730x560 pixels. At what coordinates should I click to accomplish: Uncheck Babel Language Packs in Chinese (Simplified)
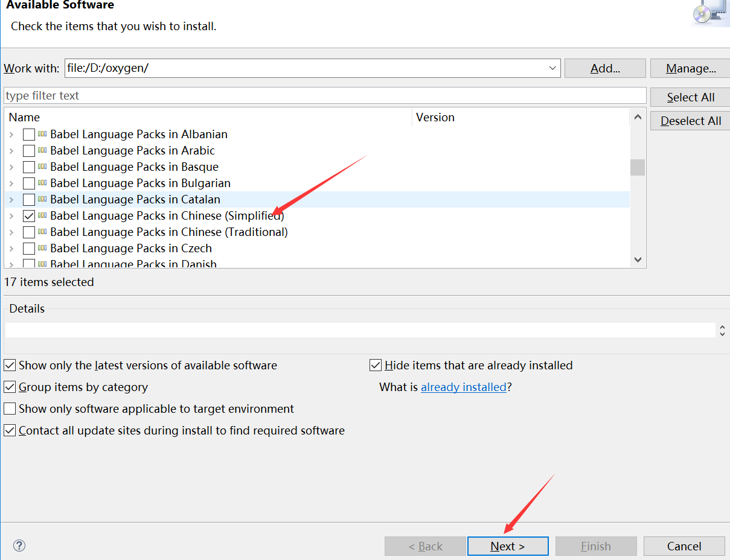(28, 216)
